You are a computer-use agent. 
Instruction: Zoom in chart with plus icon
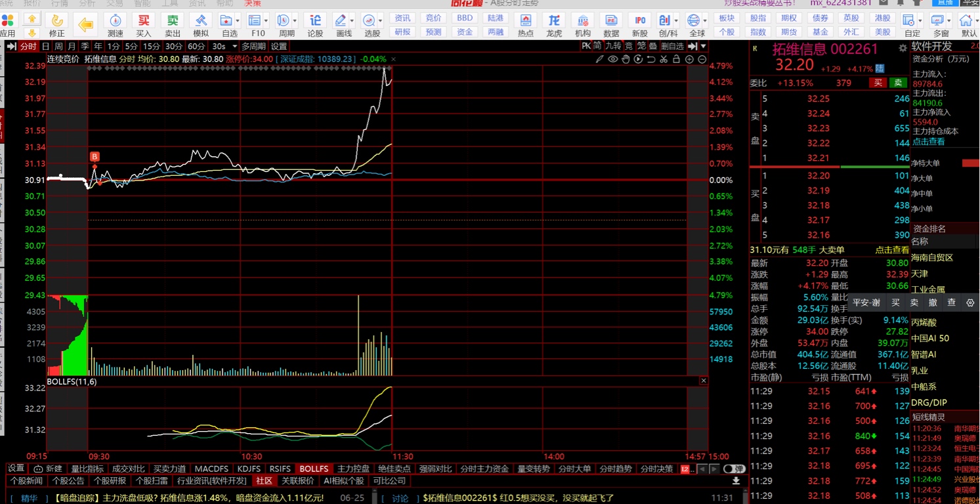pos(689,59)
